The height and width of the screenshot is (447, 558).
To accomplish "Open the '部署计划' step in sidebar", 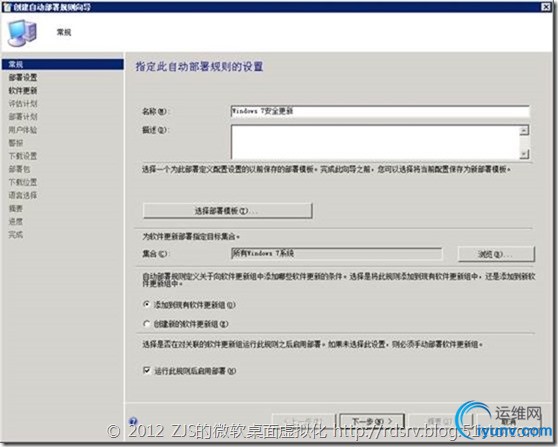I will point(23,116).
